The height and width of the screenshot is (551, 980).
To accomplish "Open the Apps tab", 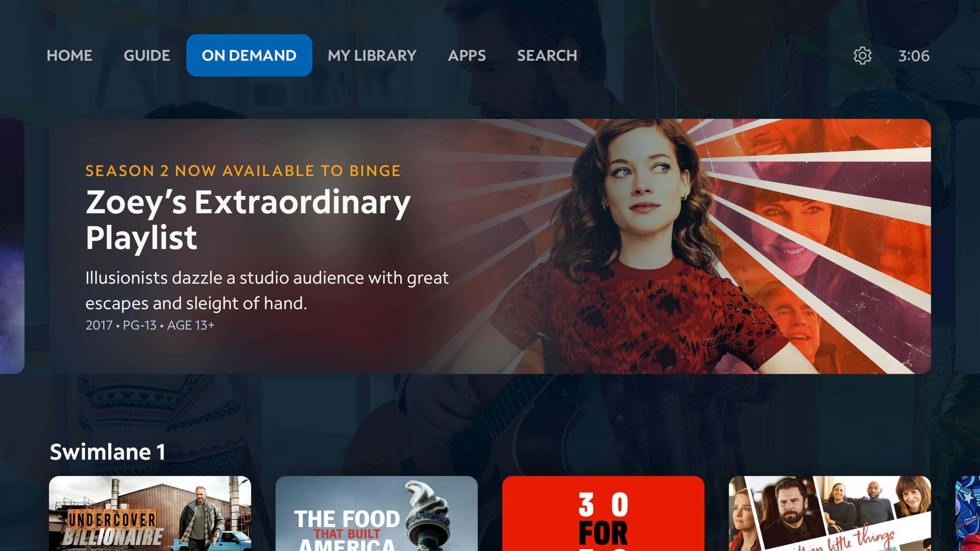I will coord(466,56).
